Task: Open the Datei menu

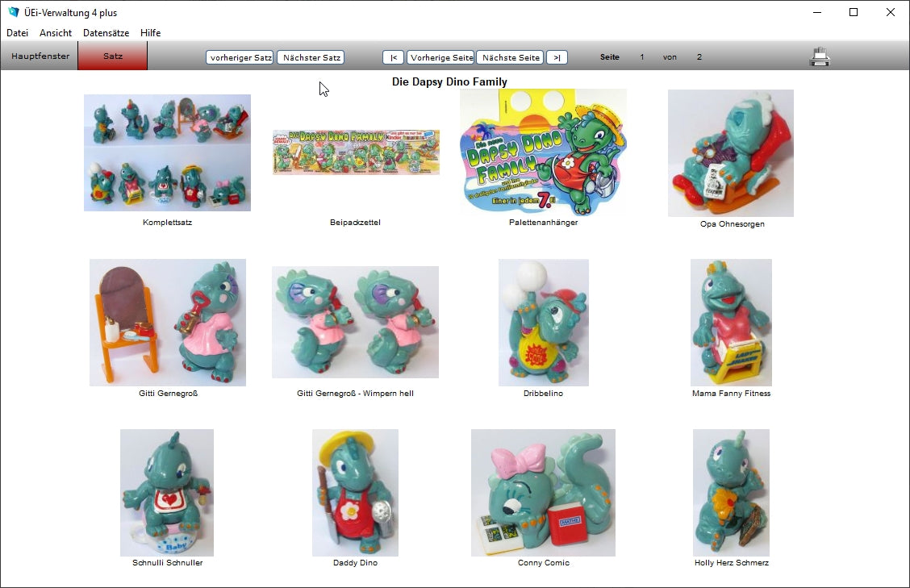Action: [17, 33]
